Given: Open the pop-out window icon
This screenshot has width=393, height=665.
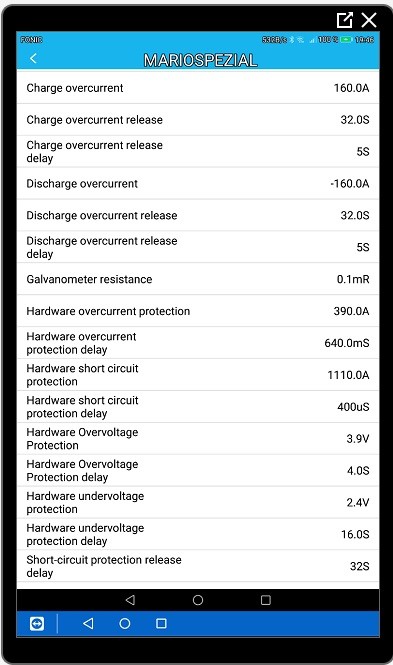Looking at the screenshot, I should 344,20.
